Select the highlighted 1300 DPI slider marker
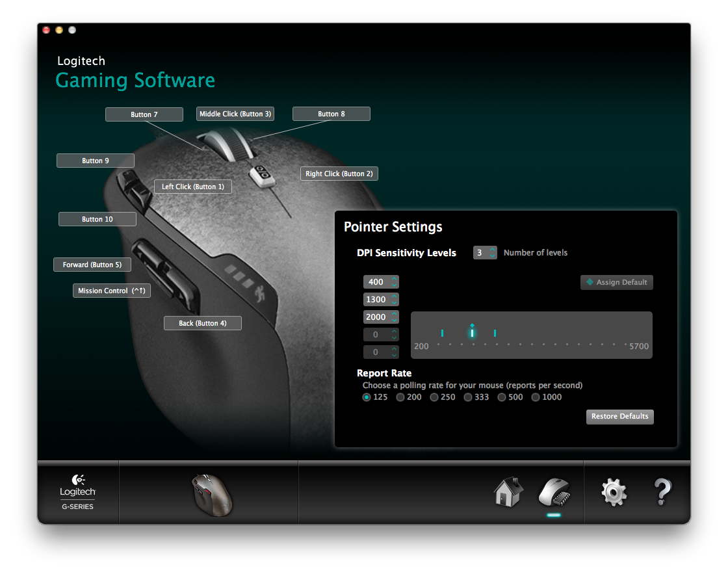 472,332
